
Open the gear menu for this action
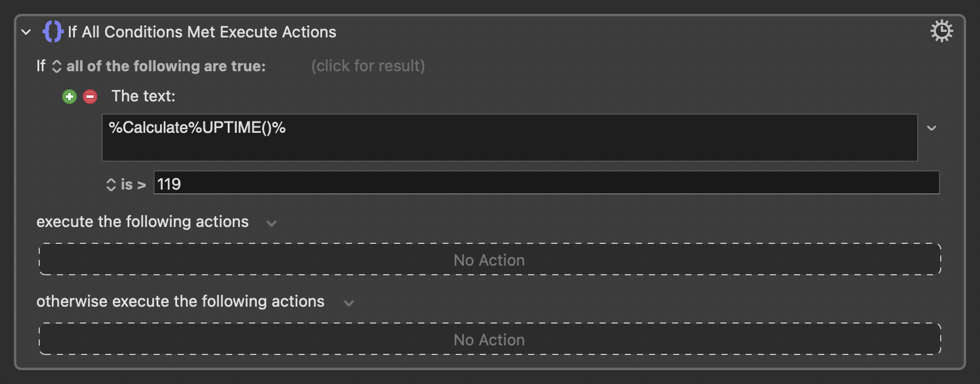[x=941, y=31]
